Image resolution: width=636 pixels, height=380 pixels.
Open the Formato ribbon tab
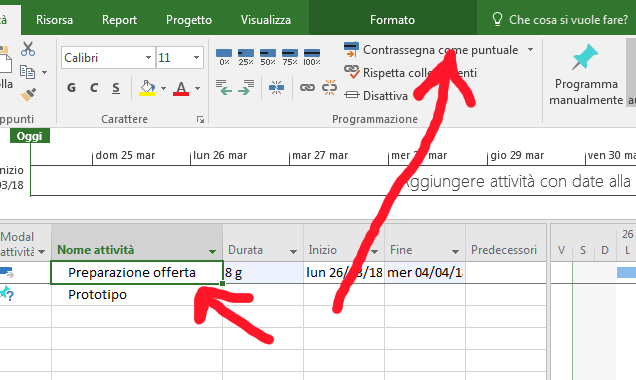[x=392, y=20]
